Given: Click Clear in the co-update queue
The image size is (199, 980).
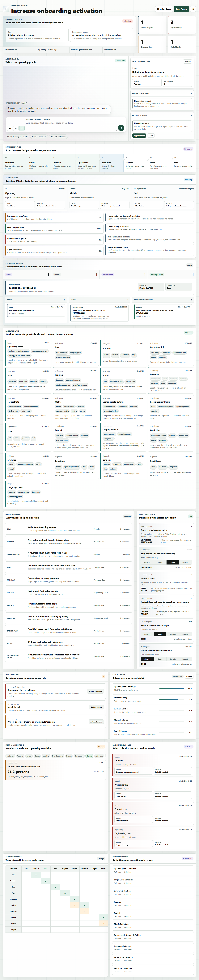Looking at the screenshot, I should coord(151,135).
